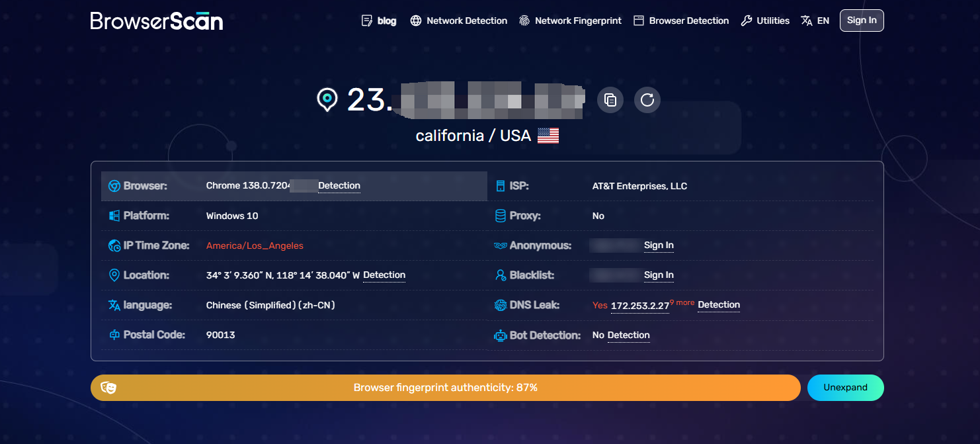Click the Proxy database icon
Viewport: 980px width, 444px height.
[500, 216]
